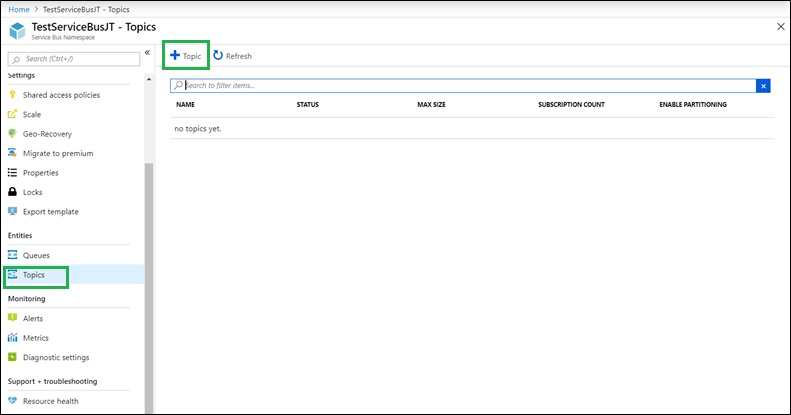Screen dimensions: 791x415
Task: Collapse the sidebar with double chevron
Action: (x=147, y=52)
